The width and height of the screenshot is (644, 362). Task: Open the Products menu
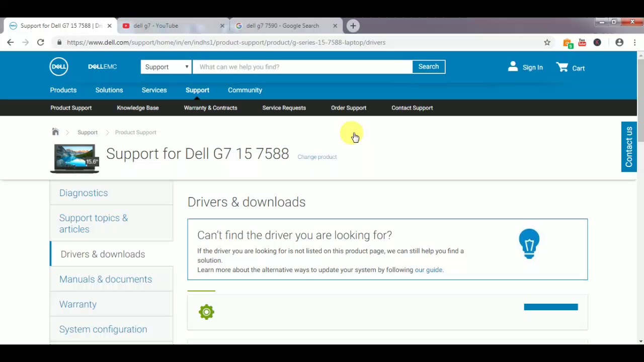63,90
